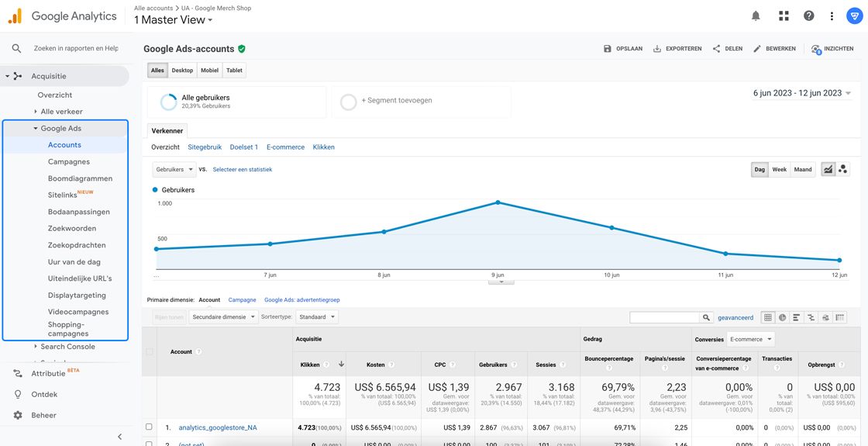Open the three-dot more options menu

832,16
